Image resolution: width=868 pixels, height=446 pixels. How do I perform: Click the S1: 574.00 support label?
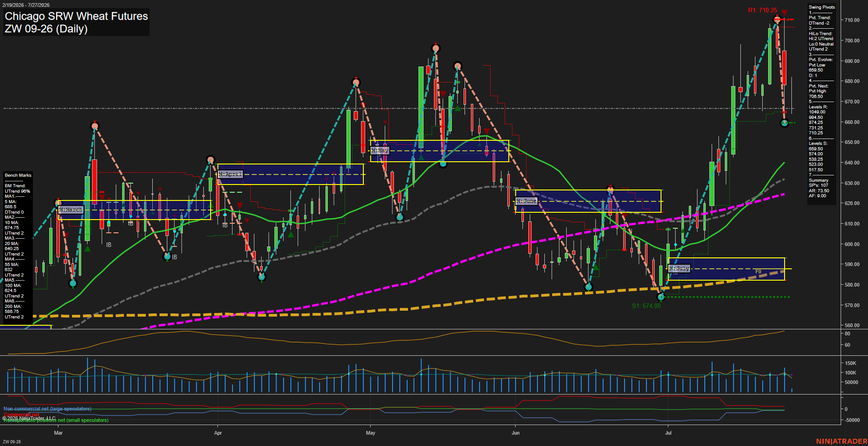click(646, 306)
